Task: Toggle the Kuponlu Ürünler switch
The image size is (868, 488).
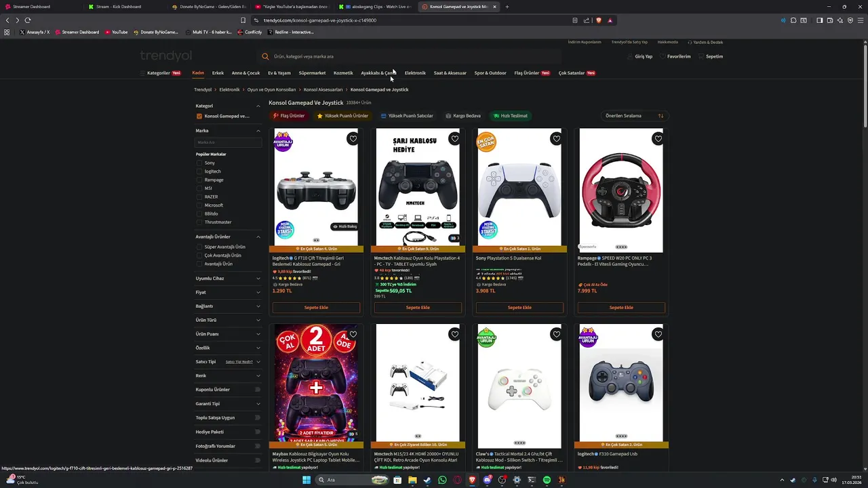Action: (x=258, y=390)
